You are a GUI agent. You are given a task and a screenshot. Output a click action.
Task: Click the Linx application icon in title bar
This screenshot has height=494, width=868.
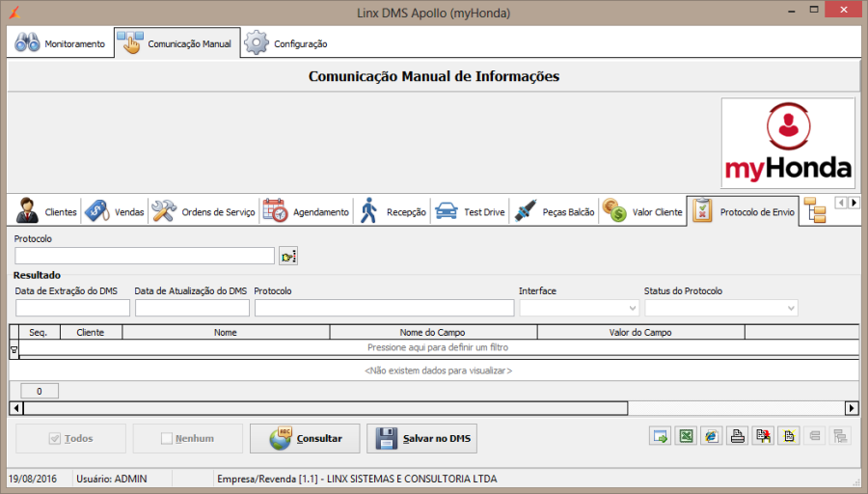[14, 13]
